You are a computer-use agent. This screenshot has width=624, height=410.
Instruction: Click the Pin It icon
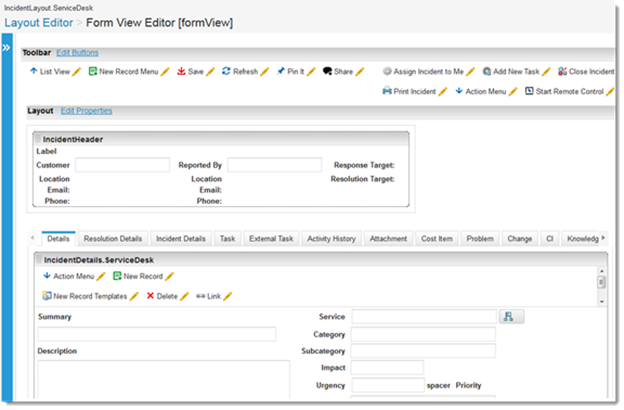pyautogui.click(x=279, y=72)
